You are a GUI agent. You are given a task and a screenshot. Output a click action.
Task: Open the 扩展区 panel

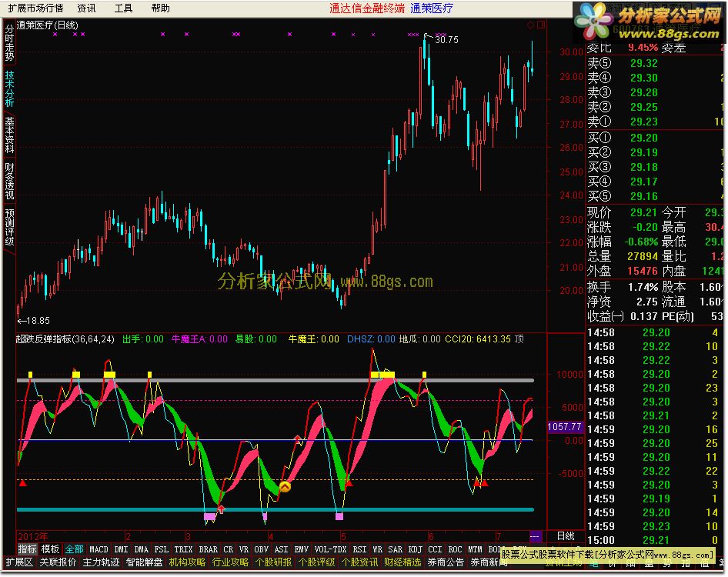pyautogui.click(x=19, y=562)
